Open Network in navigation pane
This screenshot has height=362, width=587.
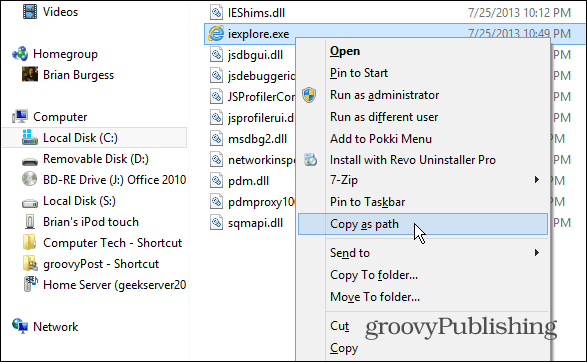tap(55, 327)
